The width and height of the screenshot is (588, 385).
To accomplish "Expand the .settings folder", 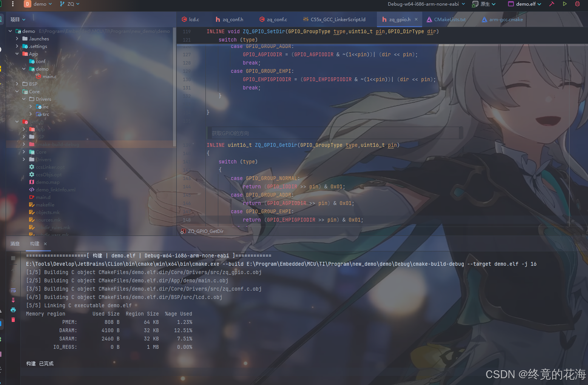I will (x=17, y=46).
